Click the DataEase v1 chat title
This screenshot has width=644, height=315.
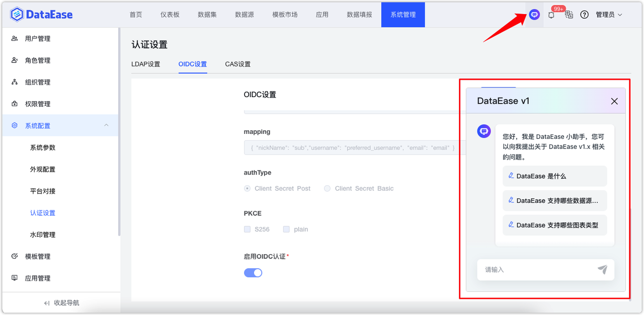coord(503,101)
